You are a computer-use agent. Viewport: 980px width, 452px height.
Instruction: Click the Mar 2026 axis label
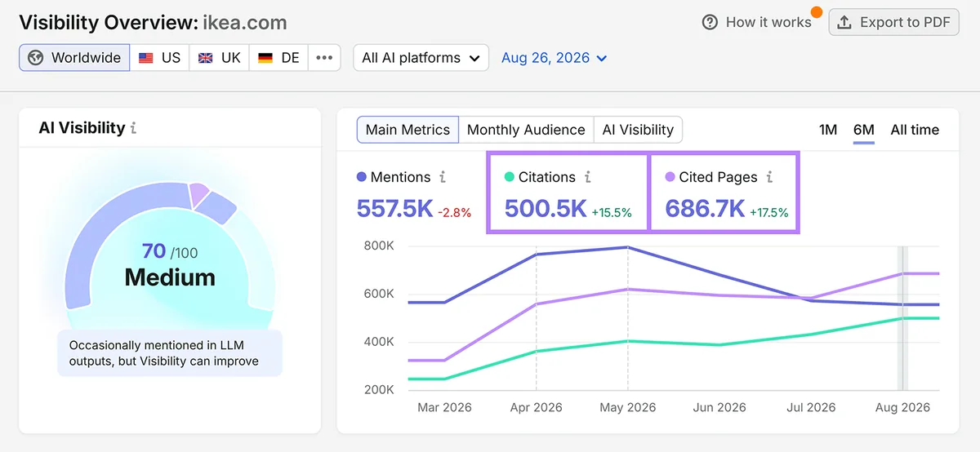click(x=444, y=407)
